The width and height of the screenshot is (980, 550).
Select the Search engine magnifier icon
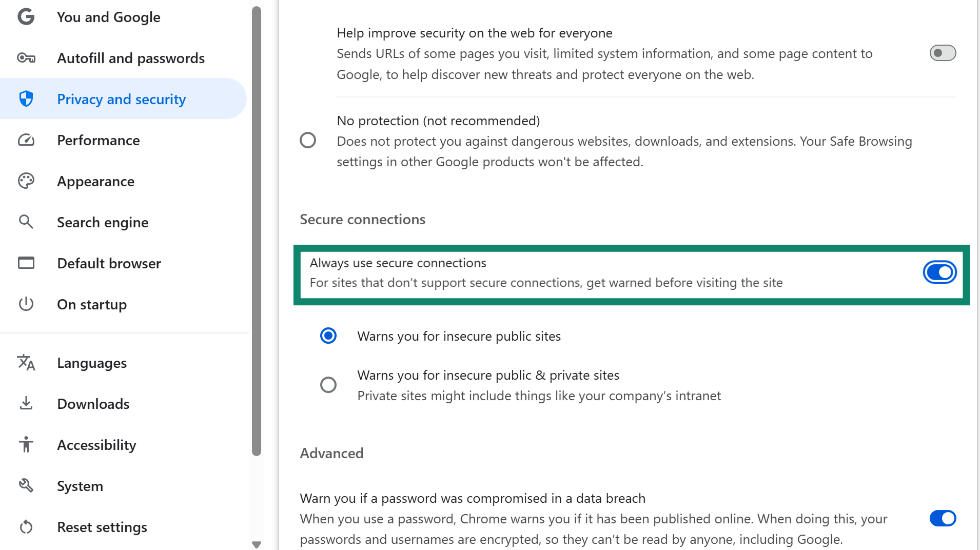point(26,222)
